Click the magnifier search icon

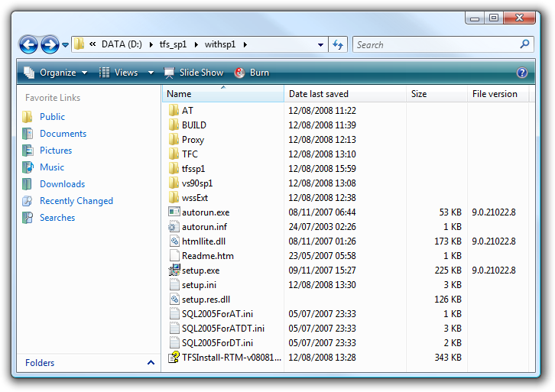(524, 44)
